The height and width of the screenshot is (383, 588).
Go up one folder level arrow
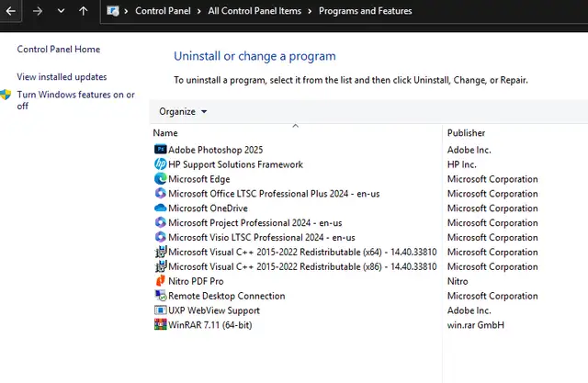[x=84, y=11]
